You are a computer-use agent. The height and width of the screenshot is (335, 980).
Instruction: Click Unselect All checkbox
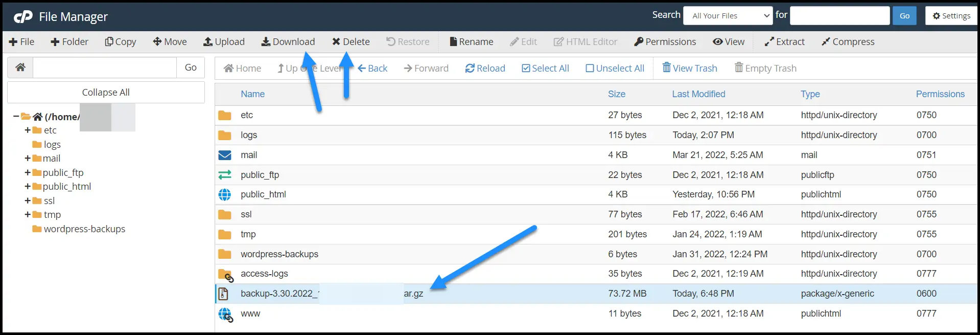(614, 69)
